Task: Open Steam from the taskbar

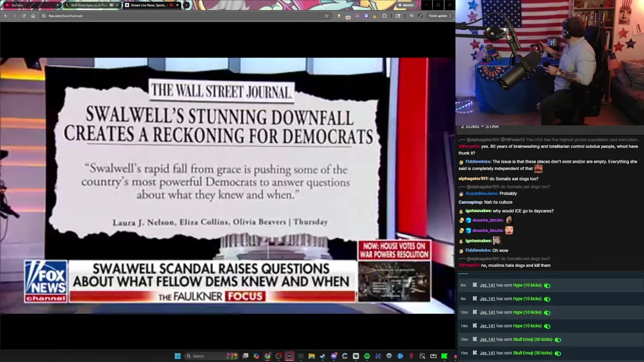Action: click(x=323, y=356)
